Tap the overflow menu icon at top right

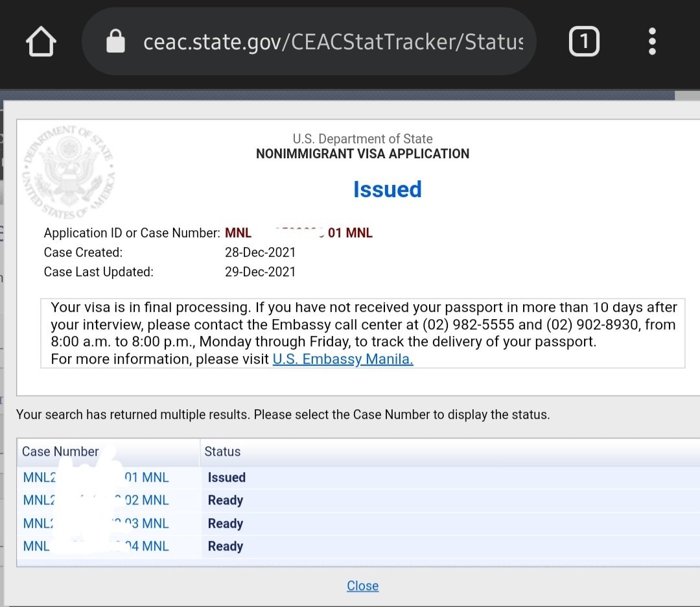(x=651, y=40)
